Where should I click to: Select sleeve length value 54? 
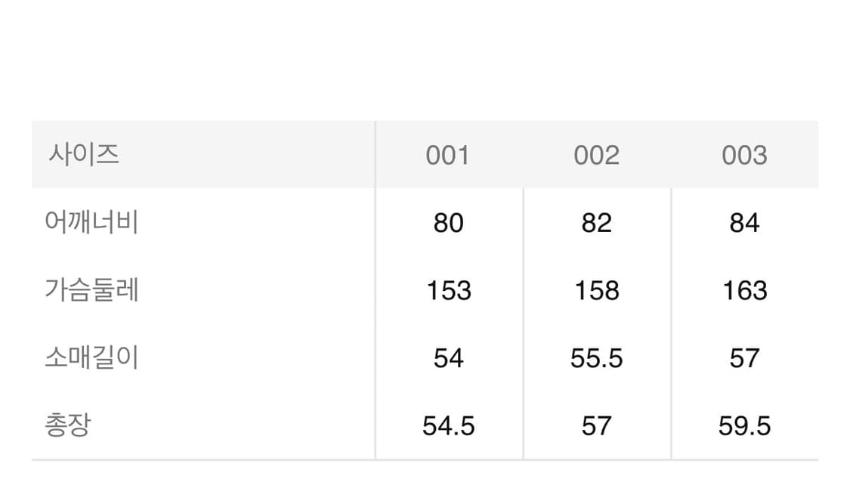click(448, 358)
